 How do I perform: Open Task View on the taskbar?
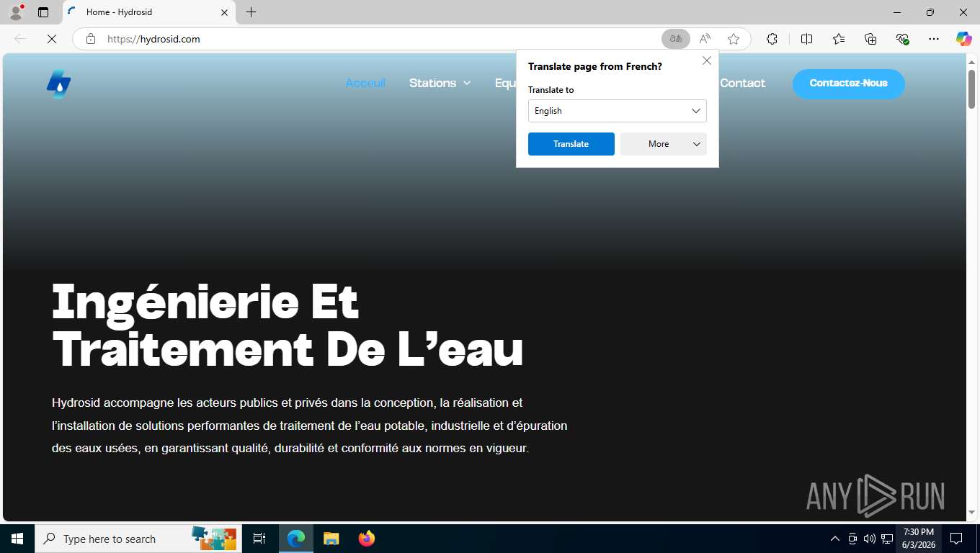tap(259, 539)
